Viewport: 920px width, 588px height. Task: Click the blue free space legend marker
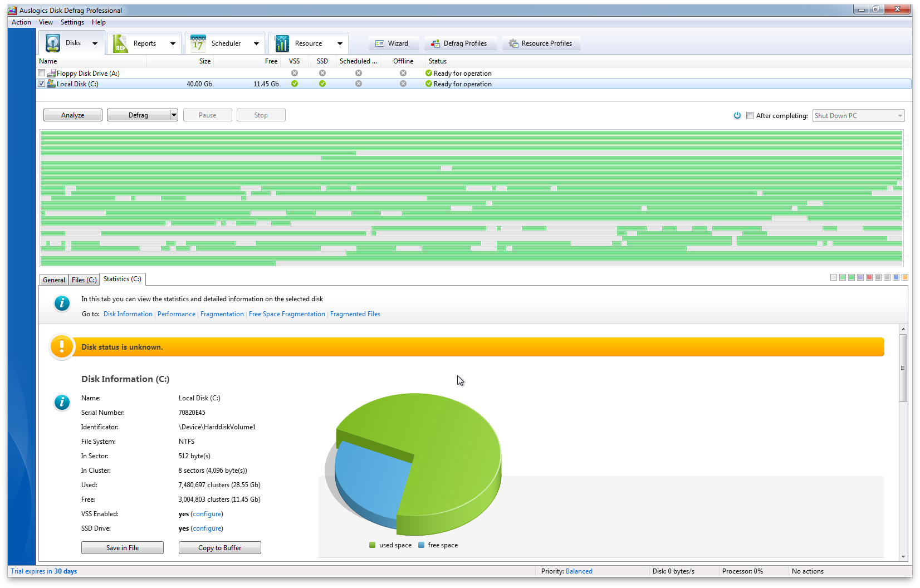click(x=422, y=545)
